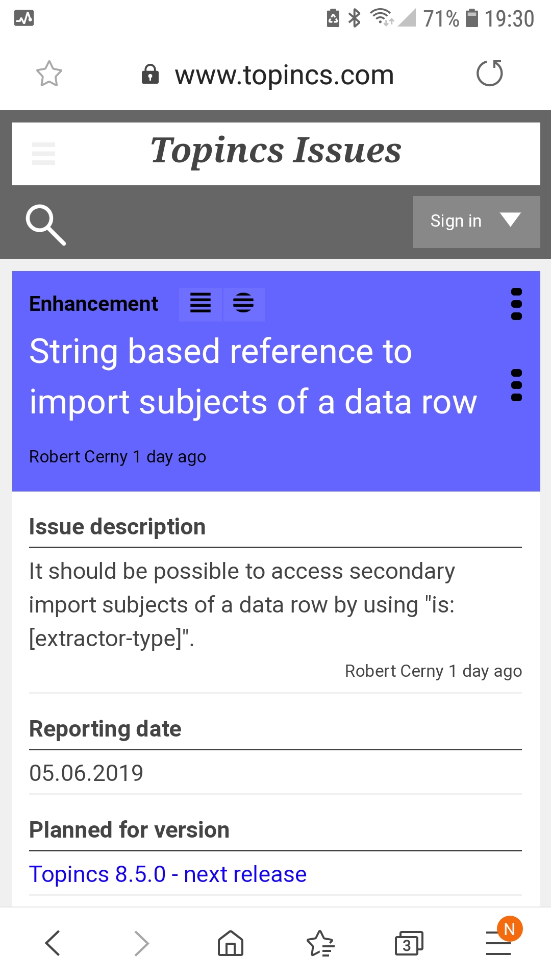
Task: Show the open tabs switcher
Action: point(409,943)
